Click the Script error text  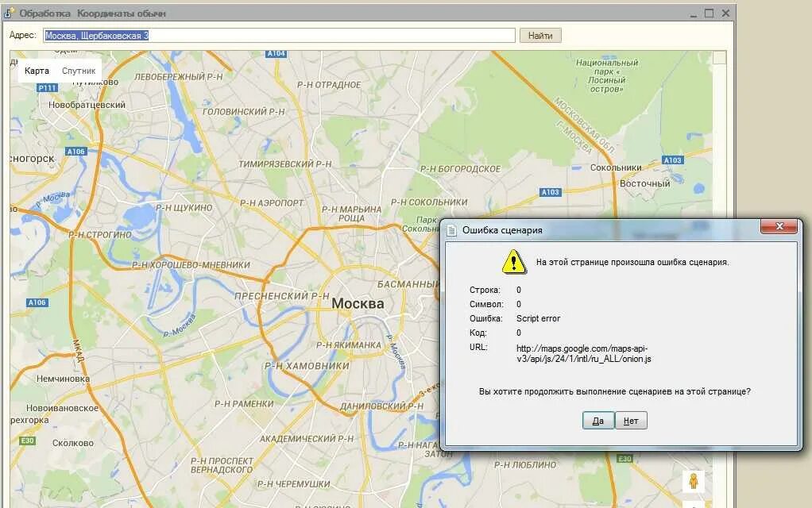[538, 318]
